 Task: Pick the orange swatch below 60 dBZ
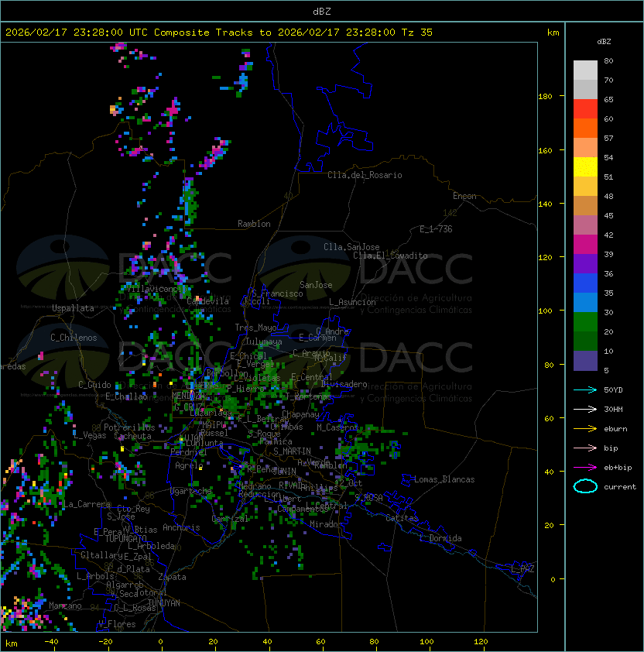585,128
